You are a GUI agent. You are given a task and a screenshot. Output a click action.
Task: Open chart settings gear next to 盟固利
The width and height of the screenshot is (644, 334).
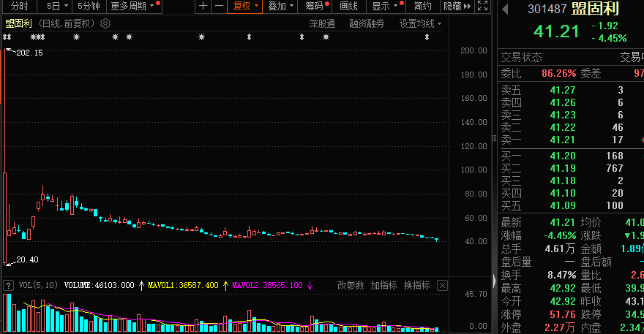click(x=105, y=24)
